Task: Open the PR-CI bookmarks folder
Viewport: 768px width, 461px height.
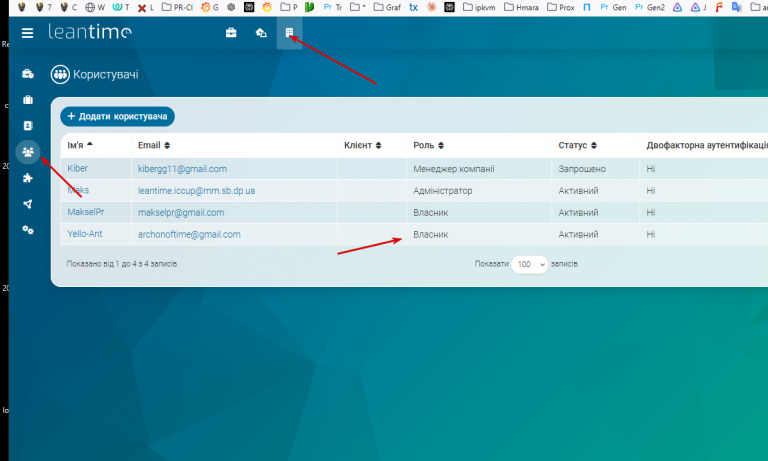Action: pos(177,7)
